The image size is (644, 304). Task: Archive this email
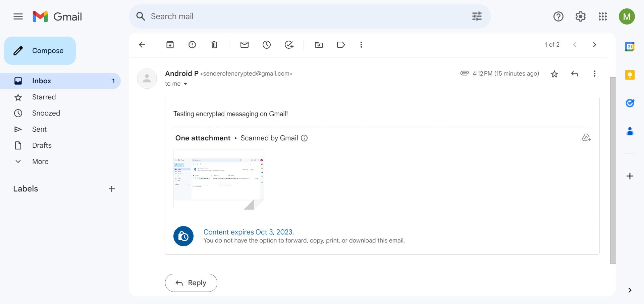tap(170, 45)
